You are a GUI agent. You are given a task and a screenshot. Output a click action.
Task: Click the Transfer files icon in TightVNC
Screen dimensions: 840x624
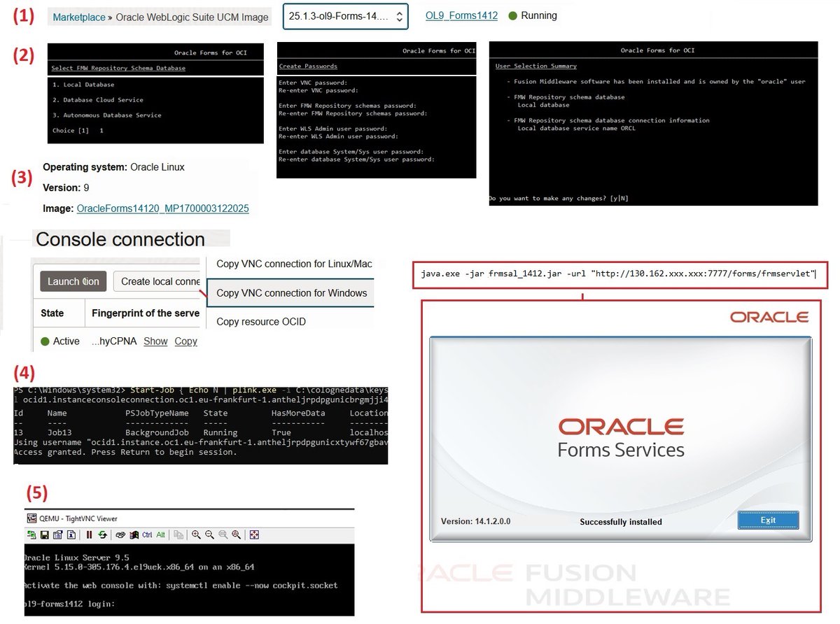coord(178,534)
